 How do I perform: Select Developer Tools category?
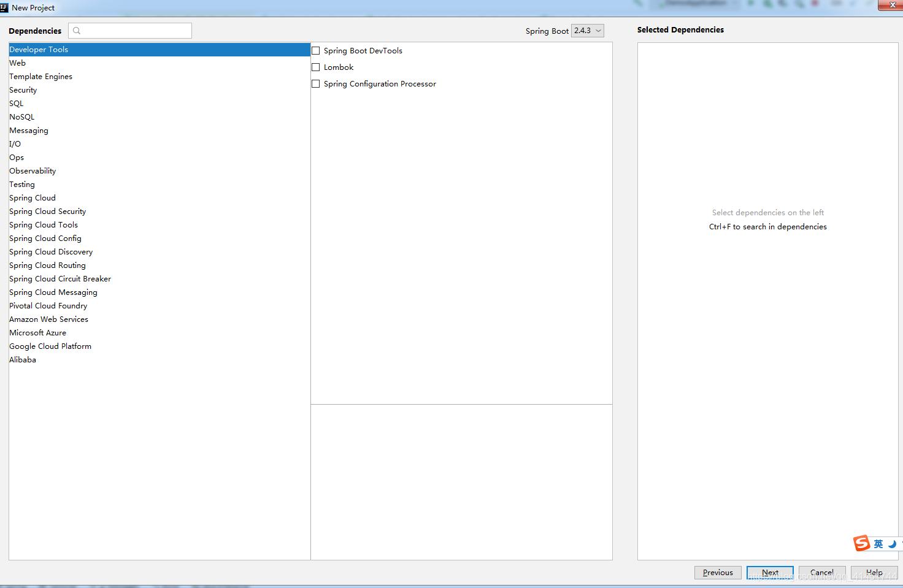click(x=159, y=50)
